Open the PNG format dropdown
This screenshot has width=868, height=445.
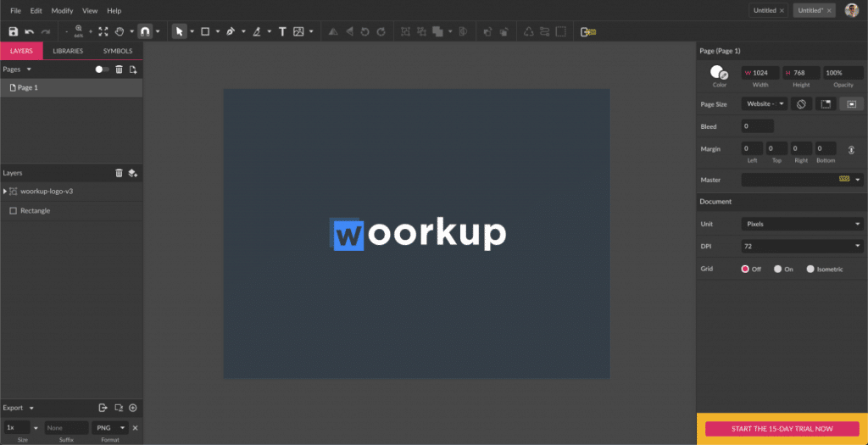110,428
